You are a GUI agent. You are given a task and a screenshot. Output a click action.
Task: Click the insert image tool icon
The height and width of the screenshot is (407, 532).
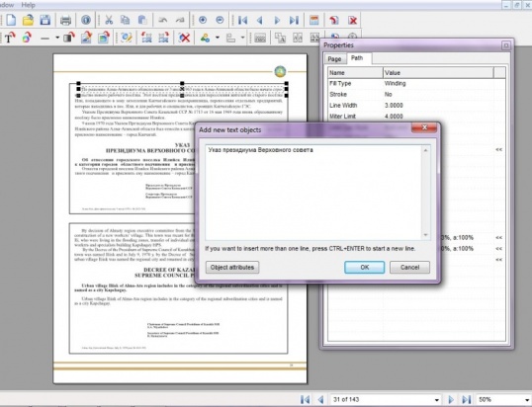[86, 38]
